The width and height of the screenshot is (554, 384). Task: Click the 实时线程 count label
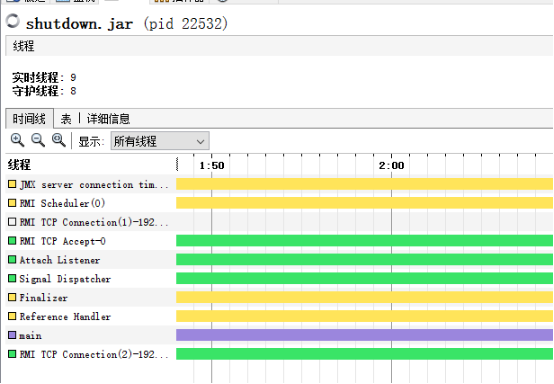tap(44, 77)
